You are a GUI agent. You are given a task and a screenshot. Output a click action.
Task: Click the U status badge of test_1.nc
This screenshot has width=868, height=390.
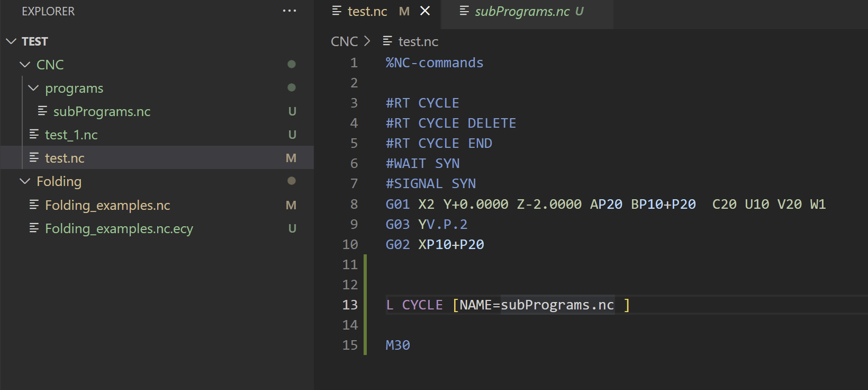pos(292,135)
